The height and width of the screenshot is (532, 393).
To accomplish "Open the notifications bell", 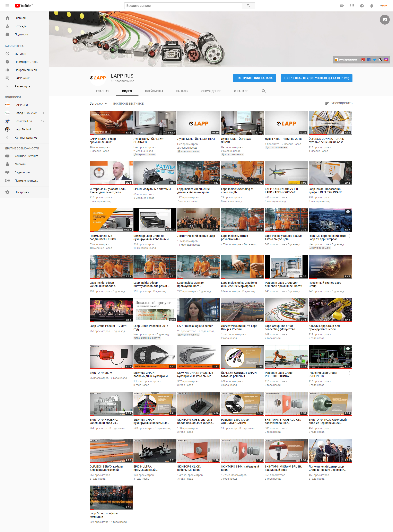I will (x=372, y=6).
